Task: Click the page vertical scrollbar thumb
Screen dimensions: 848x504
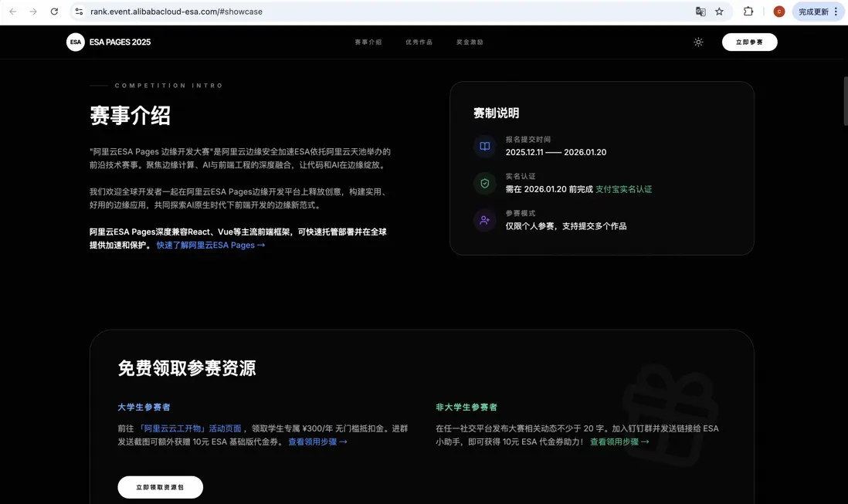Action: tap(845, 101)
